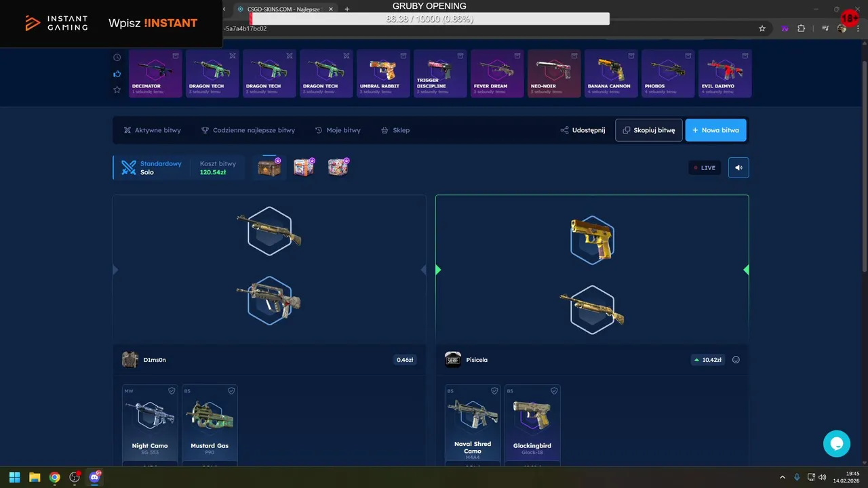Go to Codzienne najlepsze bitwy tab
This screenshot has width=868, height=488.
[x=248, y=130]
